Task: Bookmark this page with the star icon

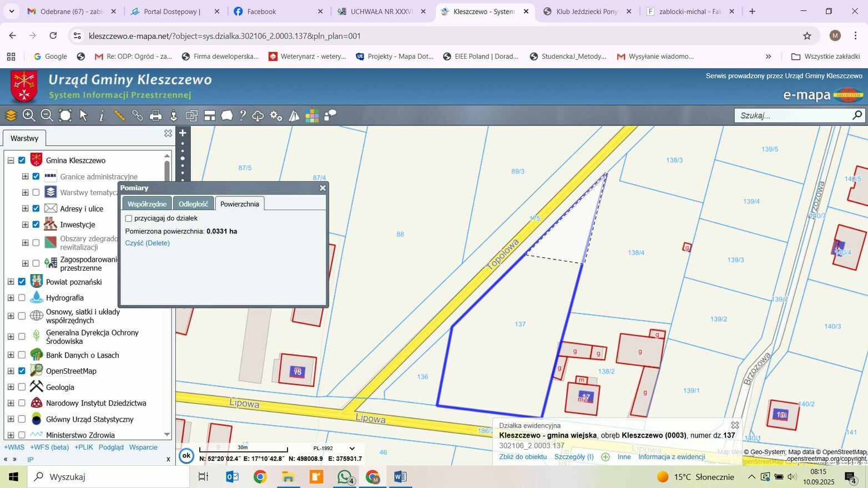Action: pyautogui.click(x=807, y=36)
